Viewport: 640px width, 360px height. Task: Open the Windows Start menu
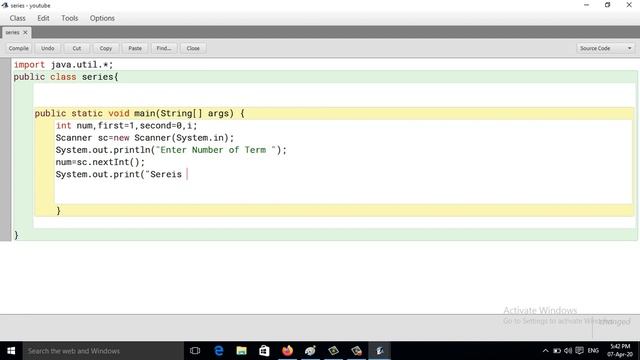coord(11,351)
